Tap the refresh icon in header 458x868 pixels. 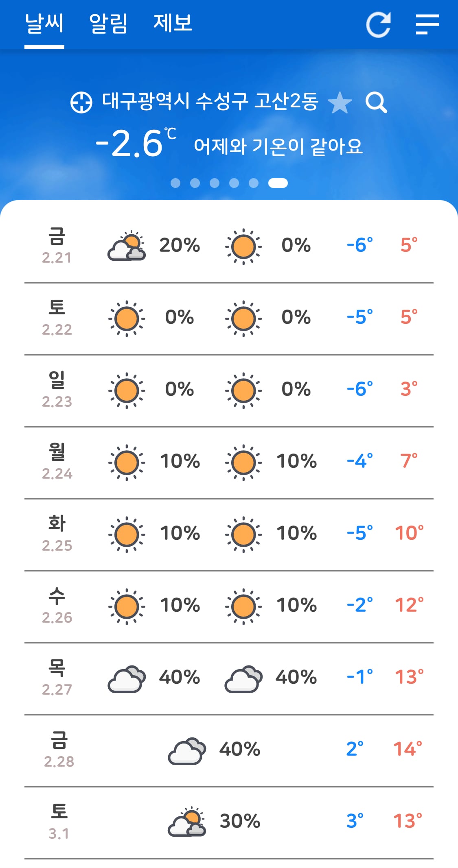379,24
